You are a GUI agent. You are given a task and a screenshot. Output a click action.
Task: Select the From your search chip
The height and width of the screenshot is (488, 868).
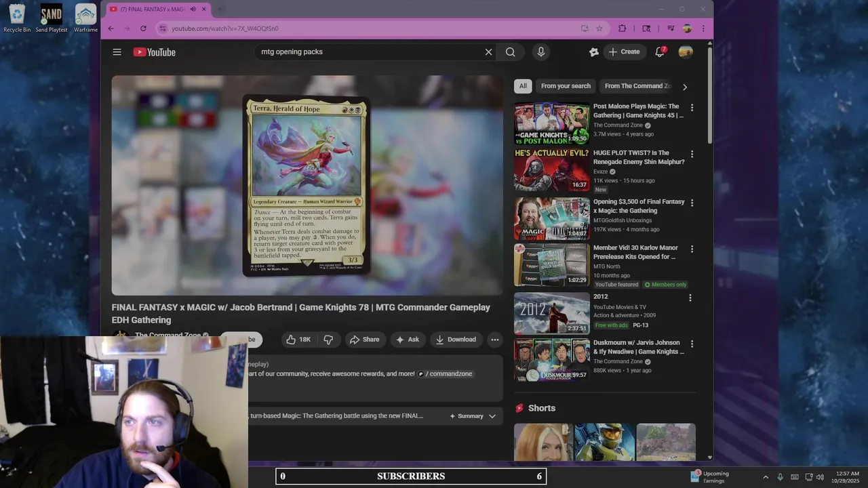(566, 86)
